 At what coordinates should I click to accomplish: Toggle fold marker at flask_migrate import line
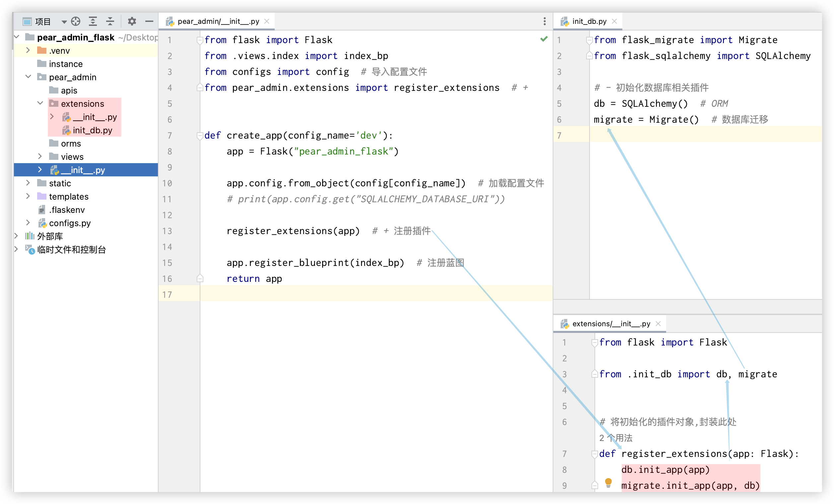point(589,40)
